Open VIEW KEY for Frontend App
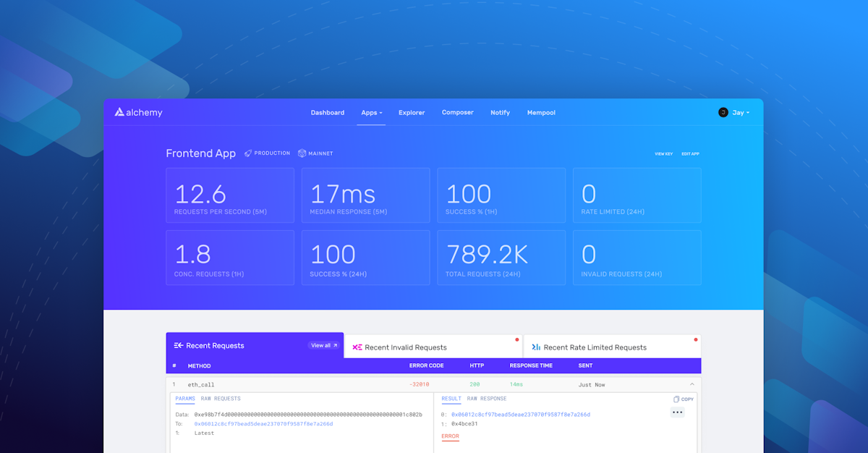This screenshot has width=868, height=453. pyautogui.click(x=663, y=153)
